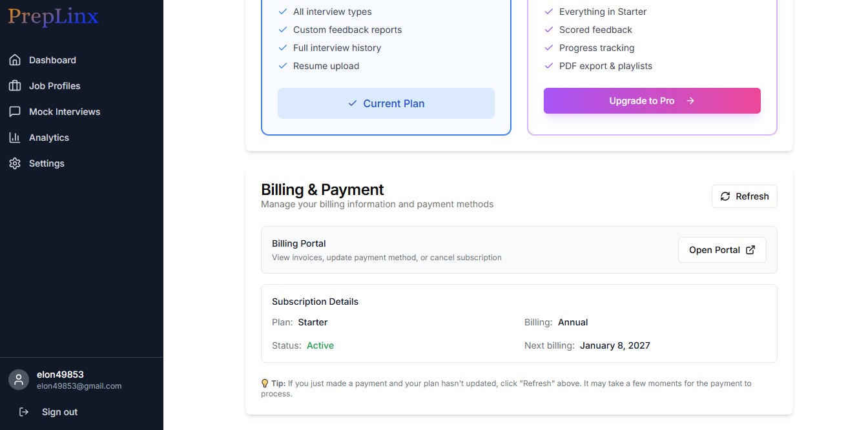Click the circular Refresh arrows icon

pos(725,196)
